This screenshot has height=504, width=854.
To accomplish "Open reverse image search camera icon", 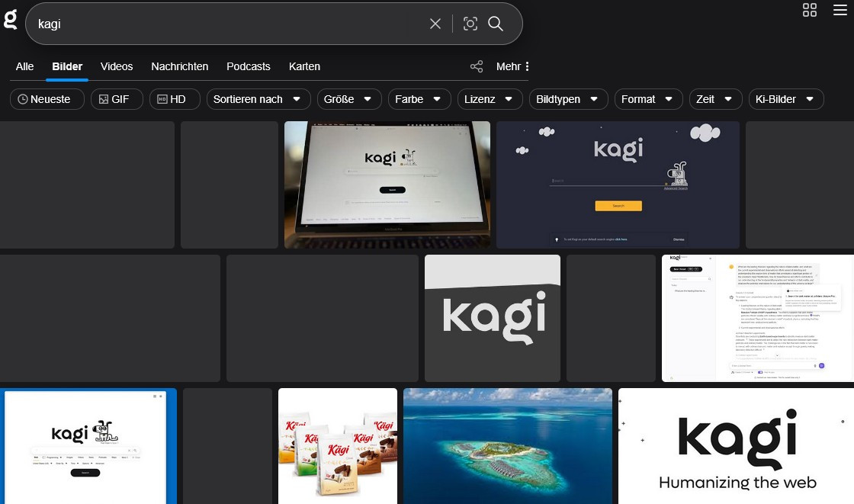I will 470,24.
